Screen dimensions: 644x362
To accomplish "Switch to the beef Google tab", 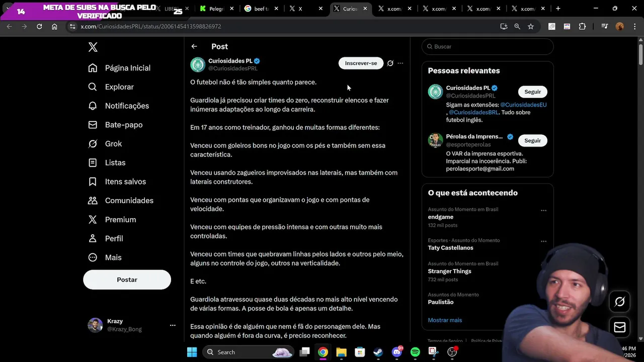I will (261, 9).
